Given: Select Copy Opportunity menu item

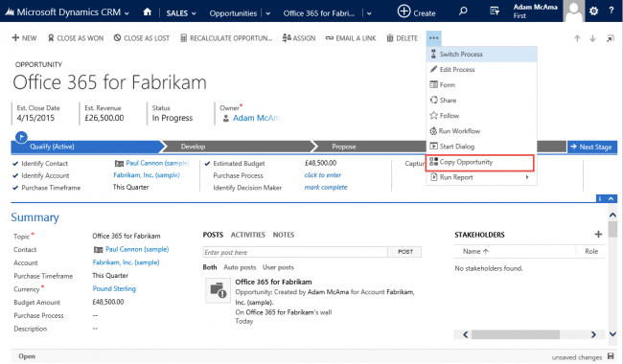Looking at the screenshot, I should [x=479, y=162].
